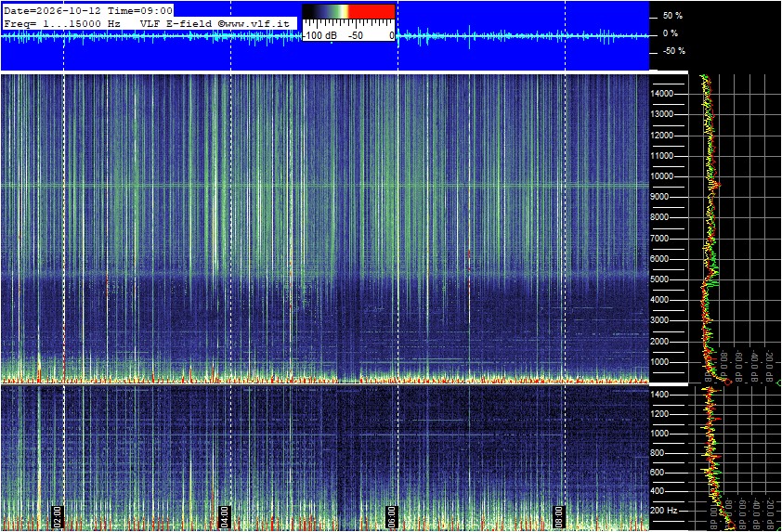Click the dB color scale gradient bar
782x532 pixels.
[x=348, y=11]
